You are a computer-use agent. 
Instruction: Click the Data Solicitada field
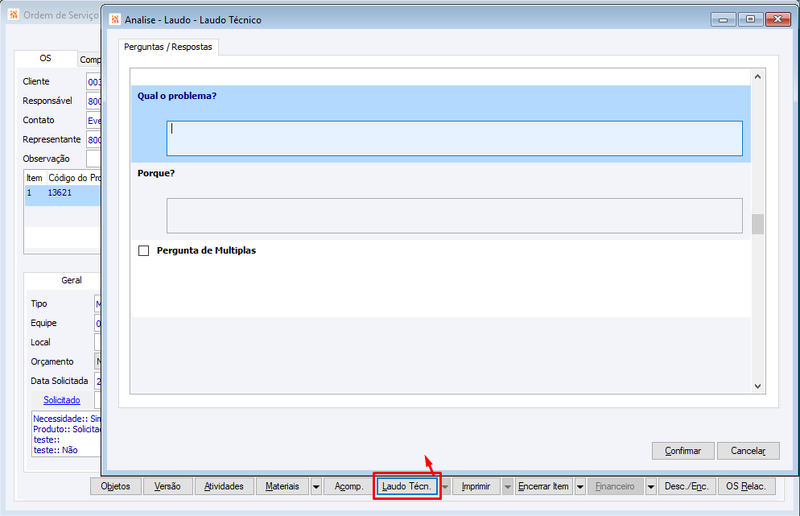coord(98,381)
